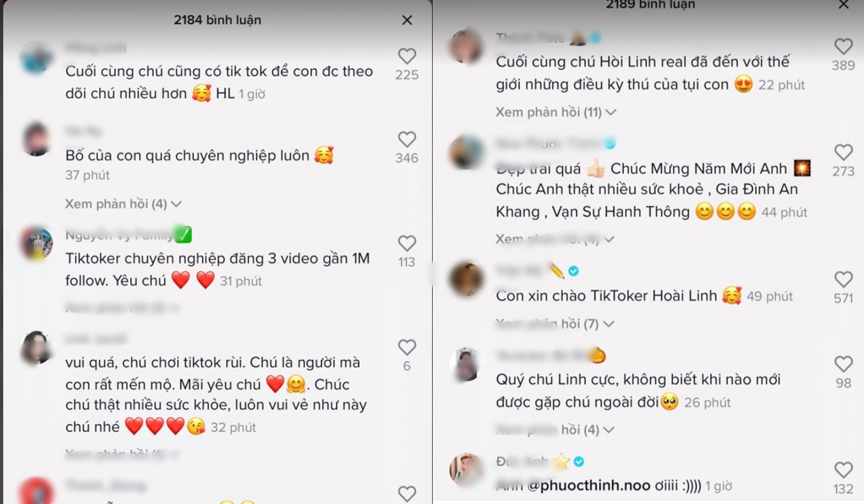The width and height of the screenshot is (864, 504).
Task: Close the 2184 bình luận panel
Action: pyautogui.click(x=407, y=20)
